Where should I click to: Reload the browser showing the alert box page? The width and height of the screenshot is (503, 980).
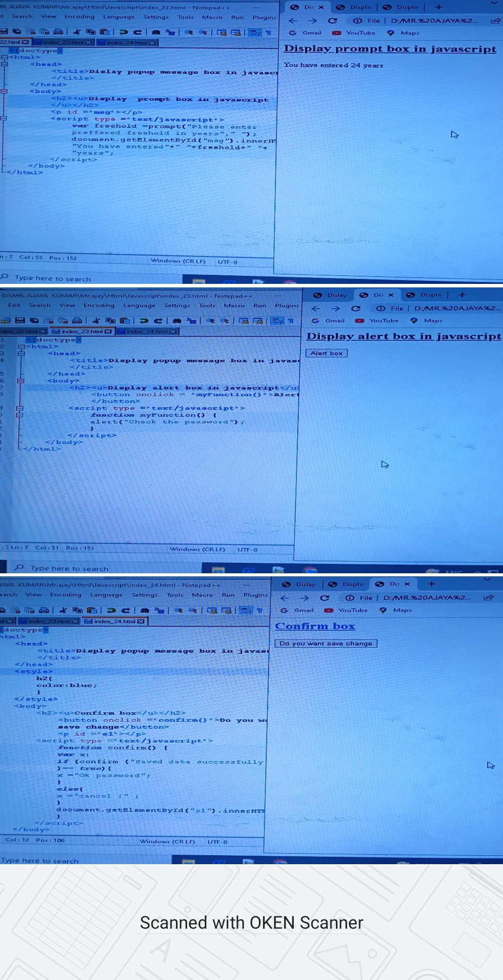coord(356,309)
